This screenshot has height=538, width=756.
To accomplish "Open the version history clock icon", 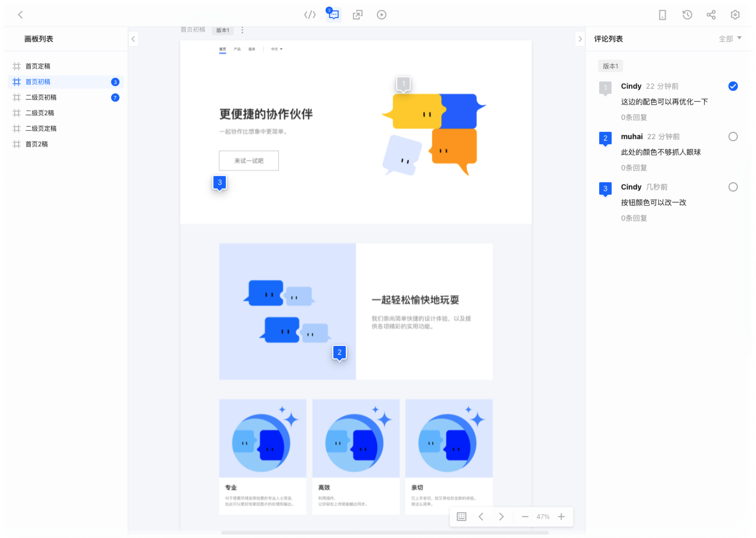I will (687, 15).
